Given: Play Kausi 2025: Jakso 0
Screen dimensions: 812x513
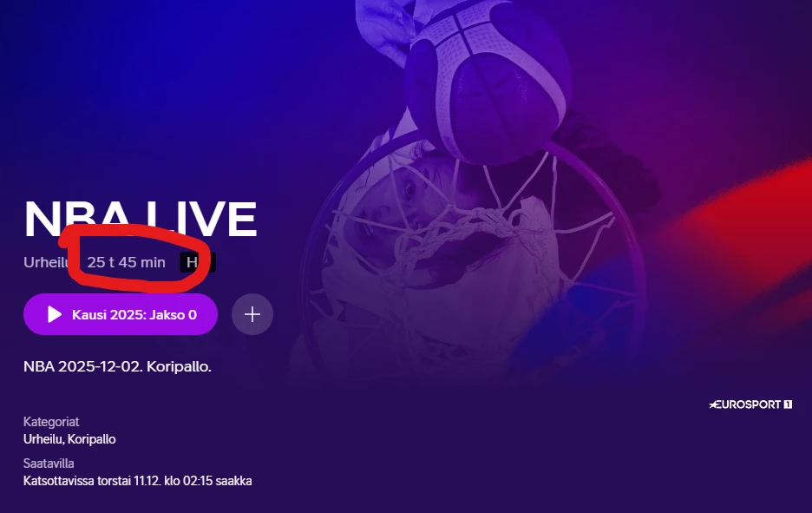Looking at the screenshot, I should pyautogui.click(x=120, y=314).
